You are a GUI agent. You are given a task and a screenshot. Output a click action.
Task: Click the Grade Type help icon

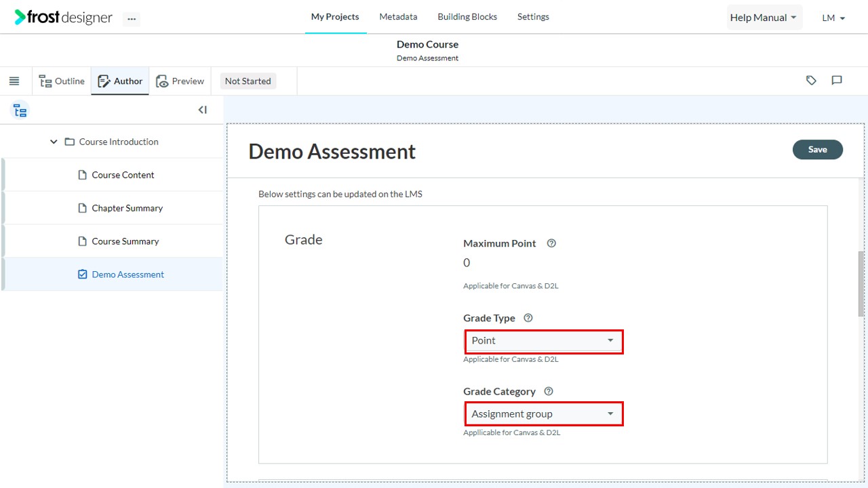[x=528, y=318]
